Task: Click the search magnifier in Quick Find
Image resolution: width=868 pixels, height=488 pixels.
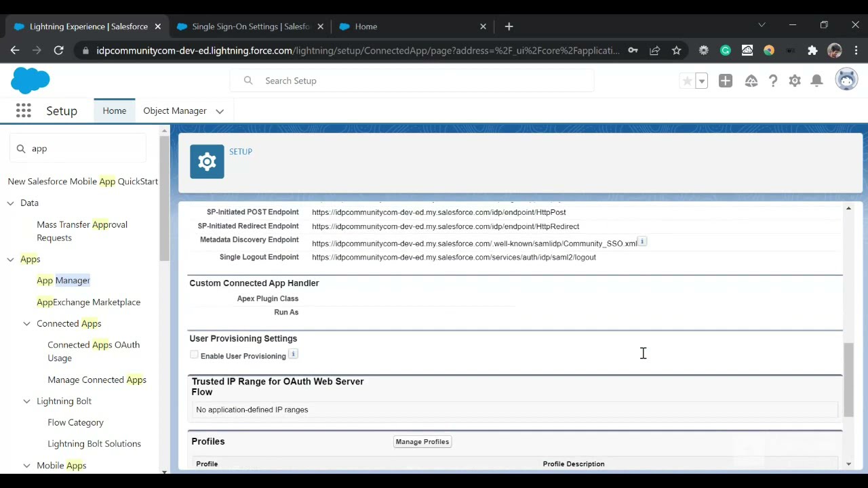Action: (x=21, y=148)
